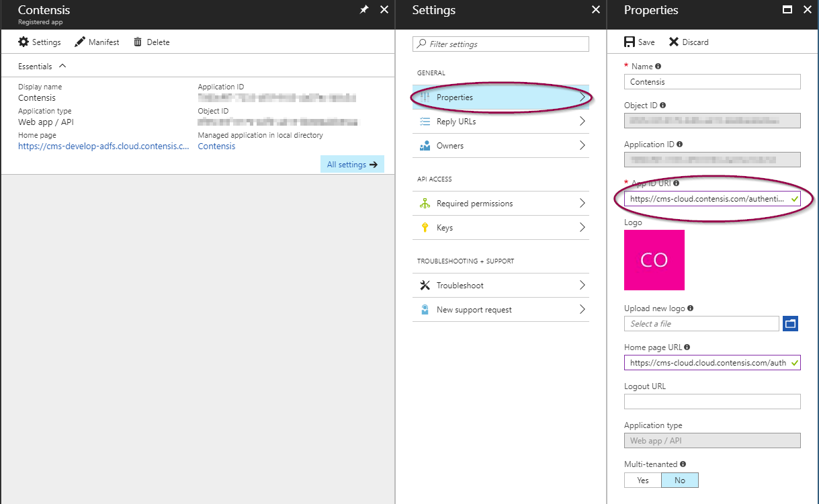Viewport: 819px width, 504px height.
Task: Close the Properties blade
Action: click(x=807, y=9)
